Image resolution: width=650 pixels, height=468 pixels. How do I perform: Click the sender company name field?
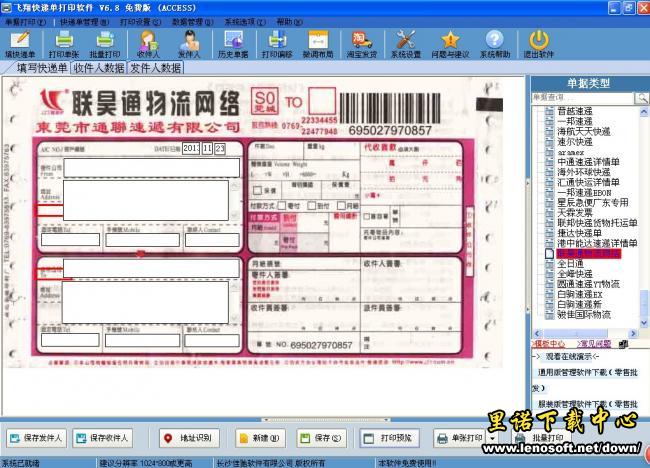[x=152, y=168]
